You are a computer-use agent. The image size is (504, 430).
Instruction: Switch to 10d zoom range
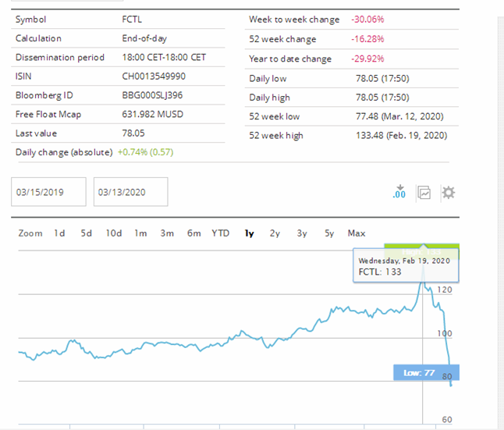click(114, 233)
